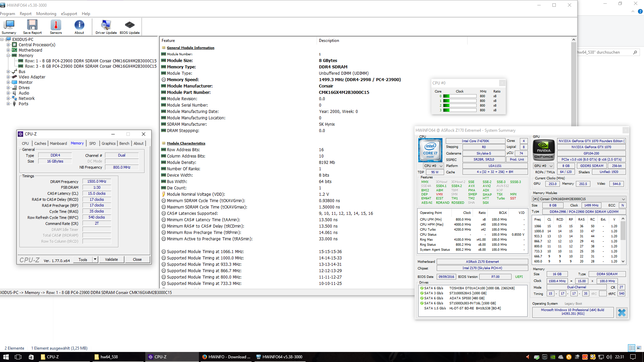Open the Sensors thermometer icon

[x=56, y=27]
